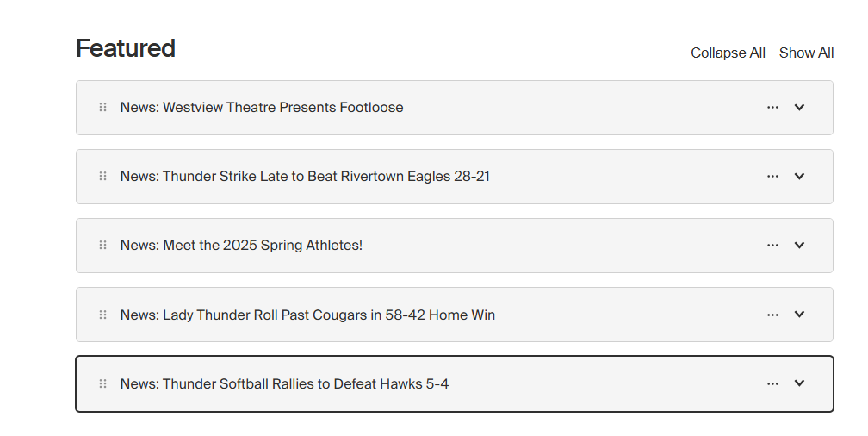Click drag handle for Lady Thunder item
868x436 pixels.
pos(102,315)
